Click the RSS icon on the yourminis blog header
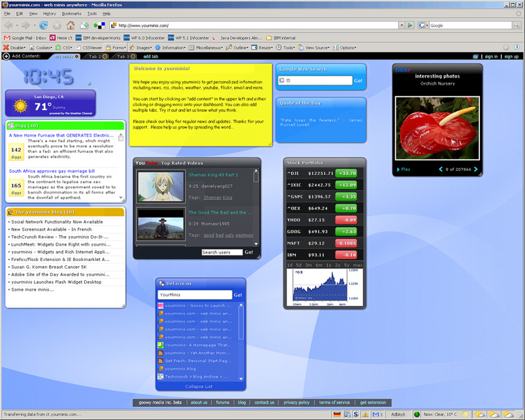This screenshot has width=525, height=420. click(x=10, y=212)
